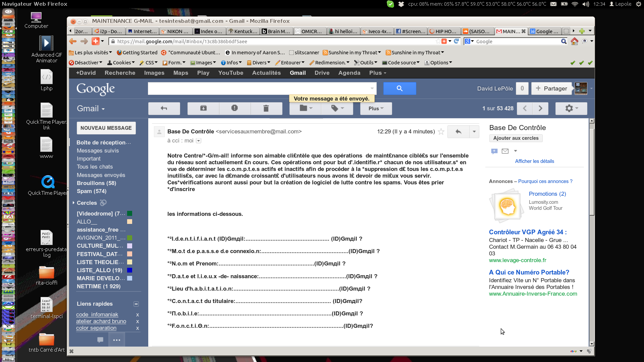
Task: Click NOUVEAU MESSAGE button
Action: 106,128
